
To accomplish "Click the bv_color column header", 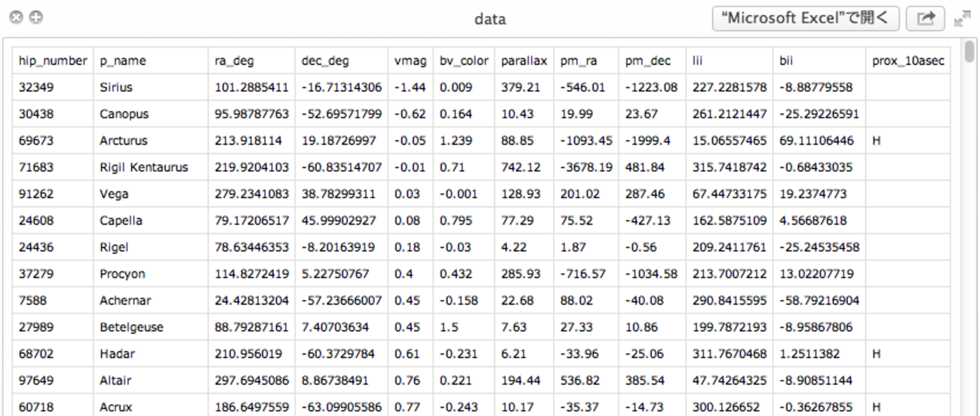I will pos(464,61).
